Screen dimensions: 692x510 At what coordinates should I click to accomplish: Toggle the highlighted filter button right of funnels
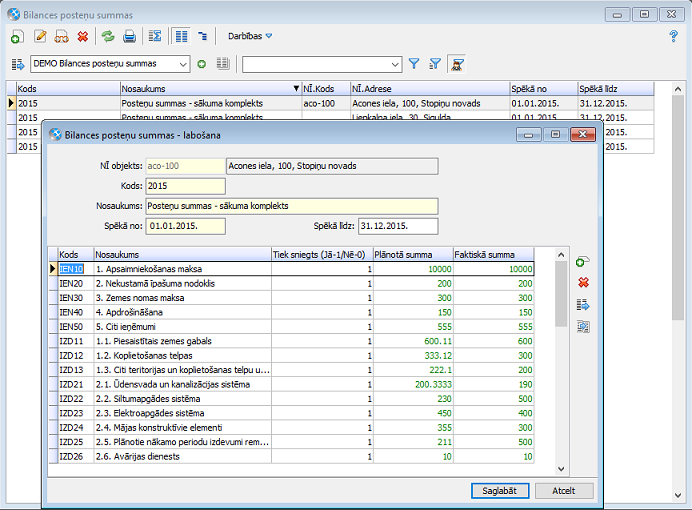(x=457, y=64)
